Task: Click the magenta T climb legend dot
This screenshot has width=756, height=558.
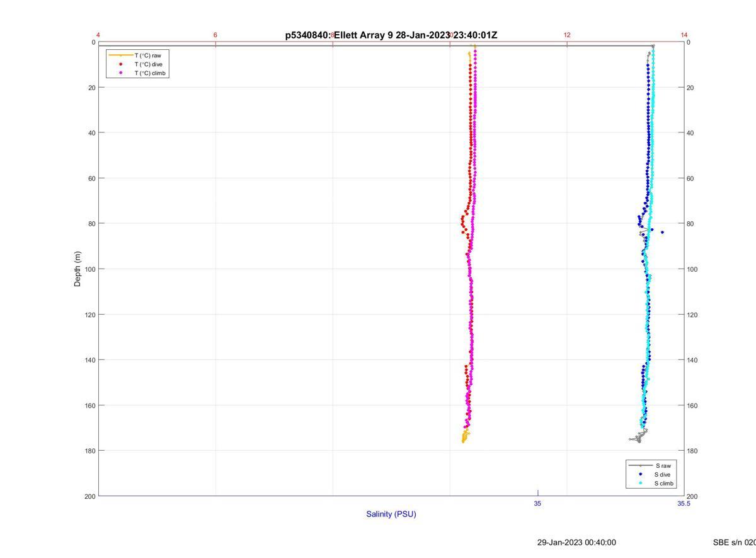Action: pos(120,73)
